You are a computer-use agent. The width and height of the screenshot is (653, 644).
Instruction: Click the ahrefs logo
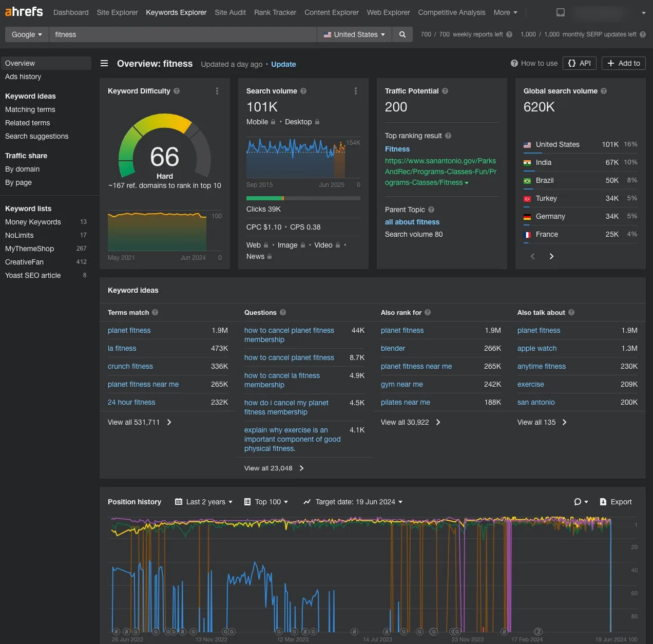pos(24,11)
